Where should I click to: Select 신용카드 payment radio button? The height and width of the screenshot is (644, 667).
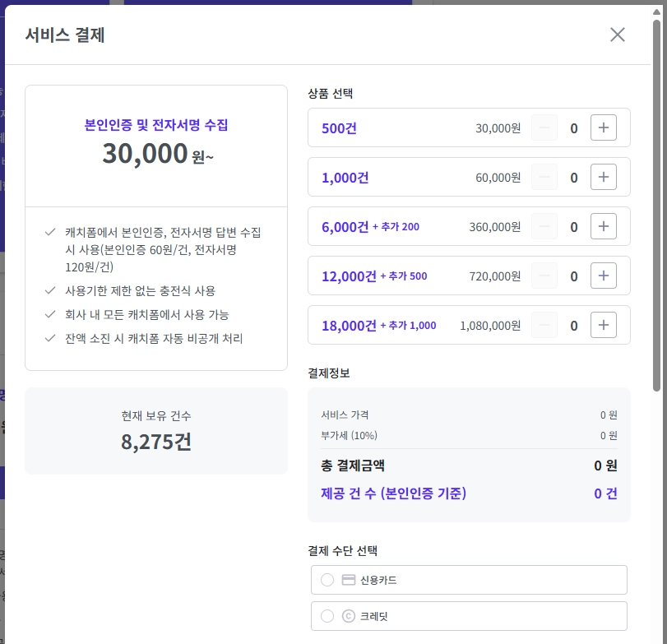point(327,580)
